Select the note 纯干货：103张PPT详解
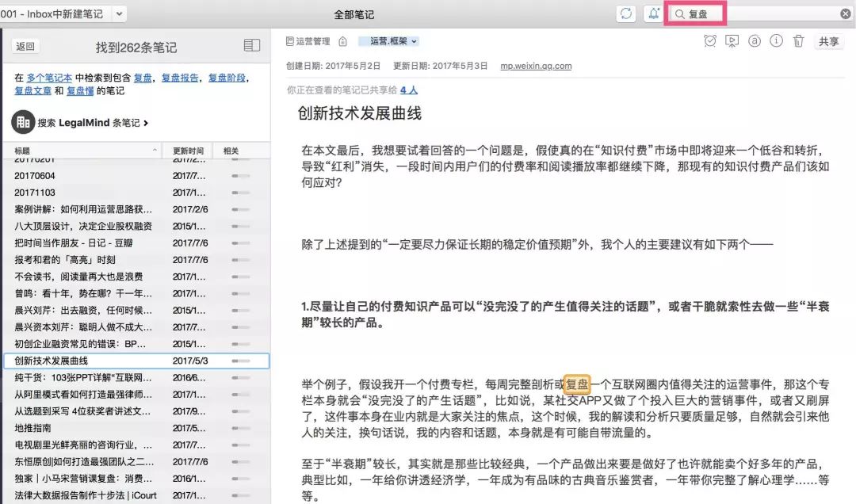Image resolution: width=856 pixels, height=504 pixels. point(136,378)
